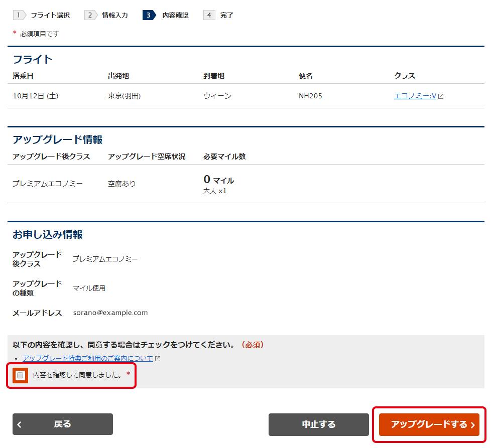
Task: Click the right chevron on アップグレードする button
Action: coord(472,425)
